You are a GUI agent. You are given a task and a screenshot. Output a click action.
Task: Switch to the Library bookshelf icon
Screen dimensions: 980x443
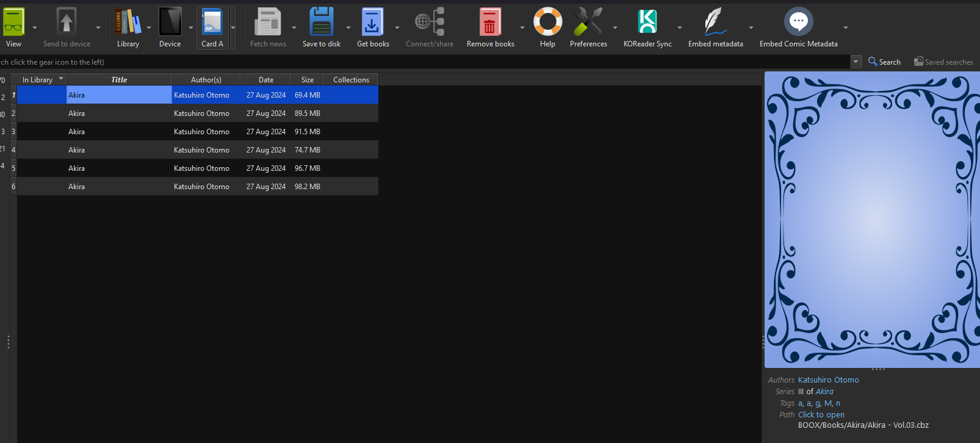[128, 22]
